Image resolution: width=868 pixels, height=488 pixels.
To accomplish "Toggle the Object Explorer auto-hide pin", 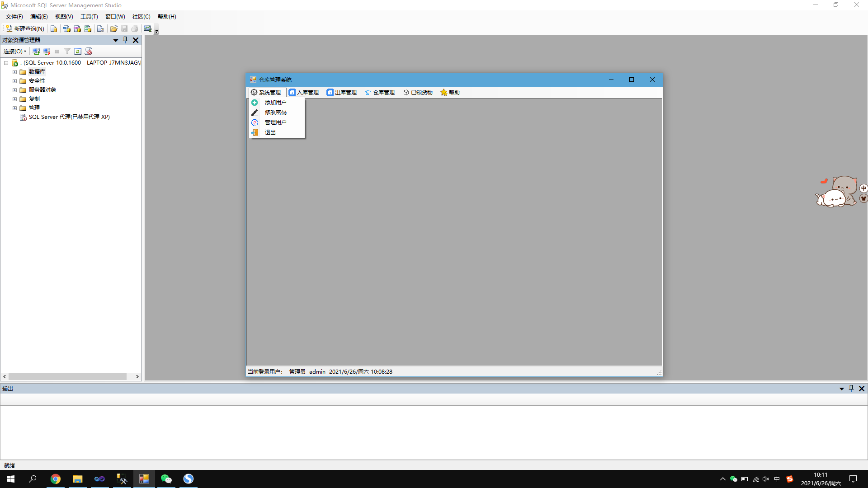I will 125,40.
